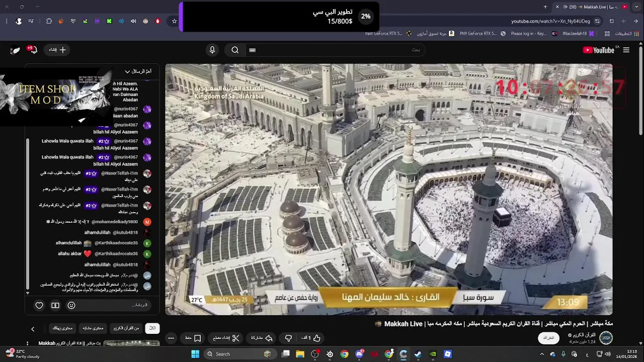Open the browser extensions puzzle icon
Viewport: 644px width, 362px height.
(49, 21)
